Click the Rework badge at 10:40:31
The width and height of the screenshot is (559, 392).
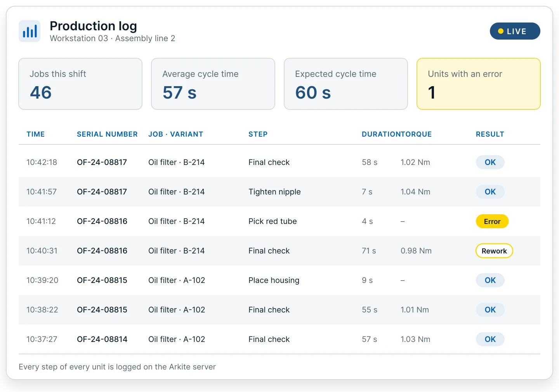(494, 251)
